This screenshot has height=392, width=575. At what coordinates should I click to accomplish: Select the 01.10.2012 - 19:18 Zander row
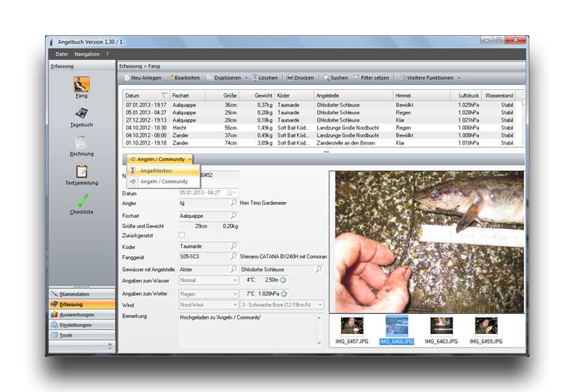(x=319, y=143)
